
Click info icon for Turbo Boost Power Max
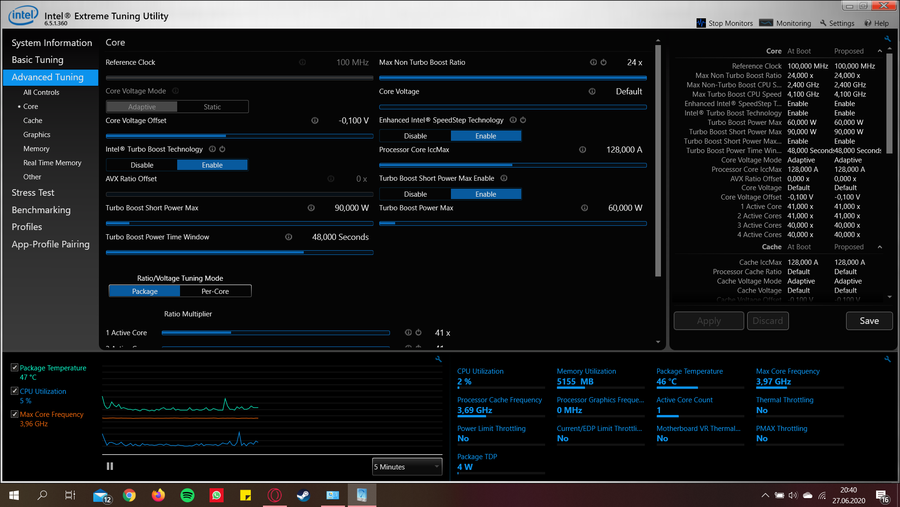tap(584, 208)
